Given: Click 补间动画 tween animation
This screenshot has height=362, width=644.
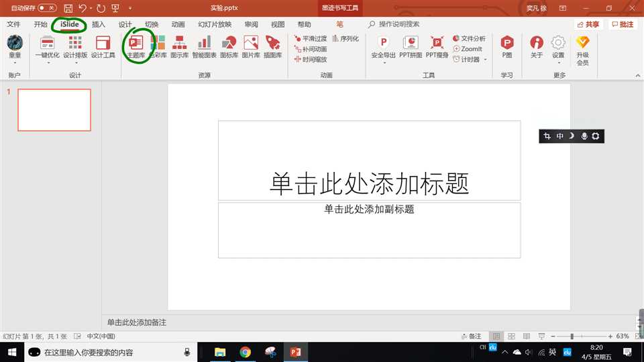Looking at the screenshot, I should point(311,49).
